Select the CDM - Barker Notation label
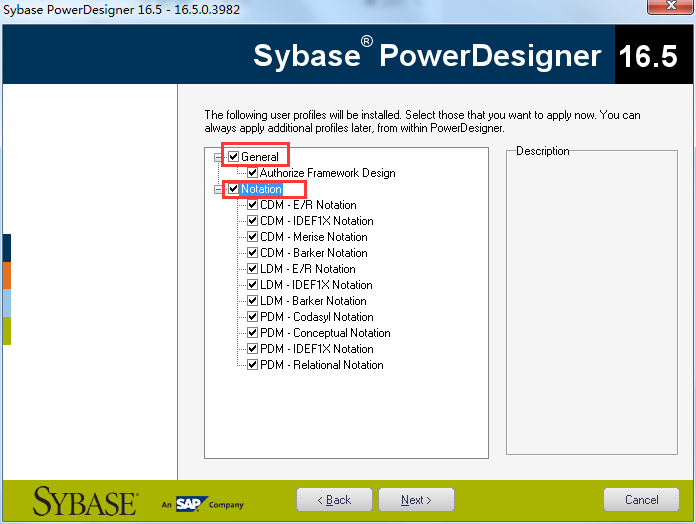Viewport: 696px width, 524px height. (x=314, y=253)
